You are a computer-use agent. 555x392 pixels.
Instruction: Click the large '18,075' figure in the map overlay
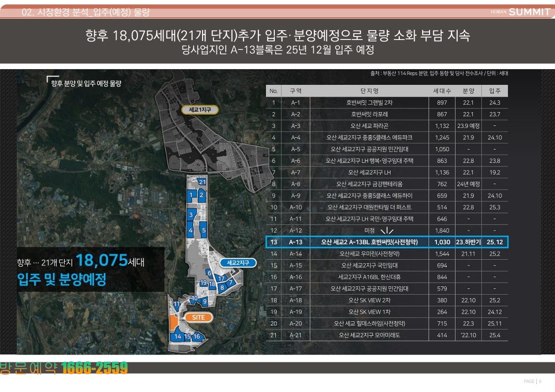[x=102, y=260]
